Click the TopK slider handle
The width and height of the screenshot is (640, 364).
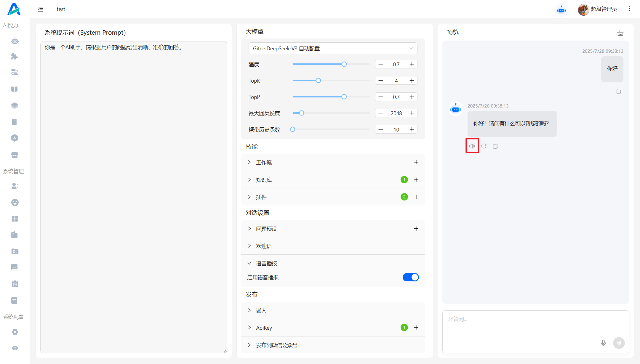tap(318, 81)
